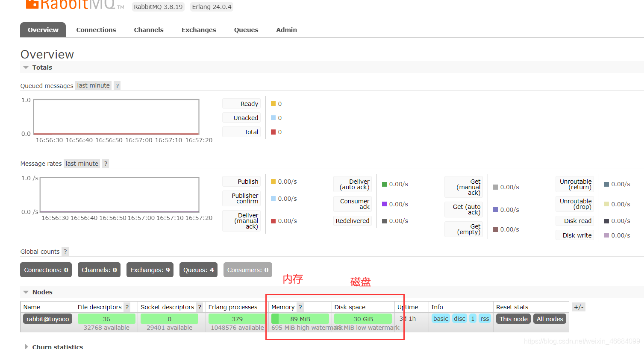
Task: Go to the Queues tab
Action: [x=246, y=30]
